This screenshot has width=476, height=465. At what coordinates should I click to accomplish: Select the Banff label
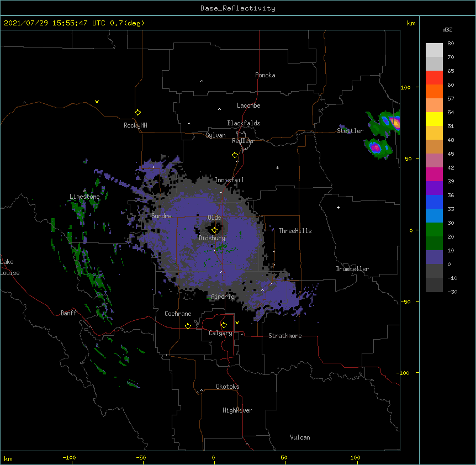(68, 313)
